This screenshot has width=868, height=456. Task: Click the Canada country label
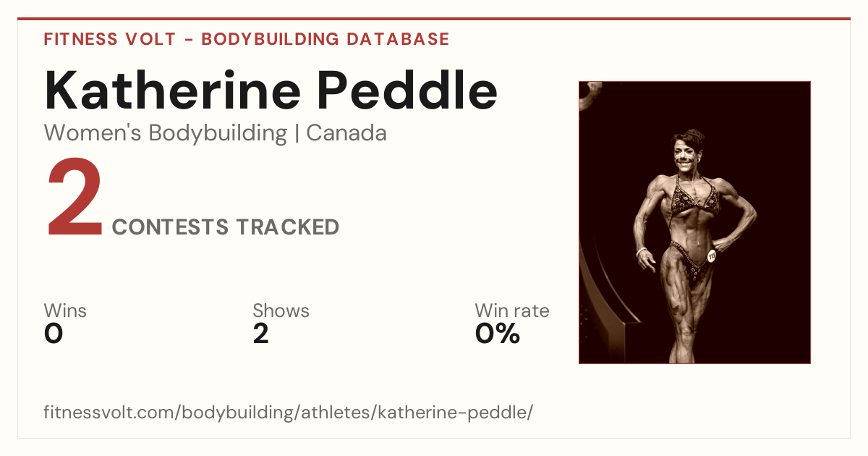(346, 133)
